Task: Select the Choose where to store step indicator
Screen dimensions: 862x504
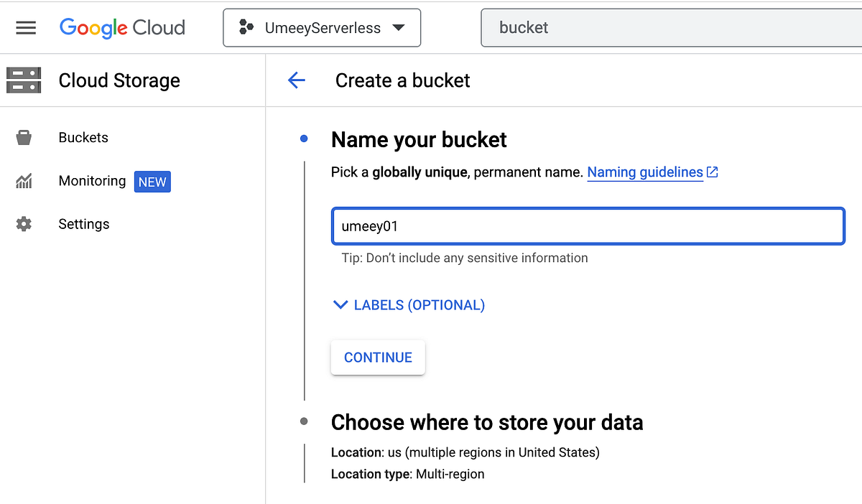Action: coord(304,421)
